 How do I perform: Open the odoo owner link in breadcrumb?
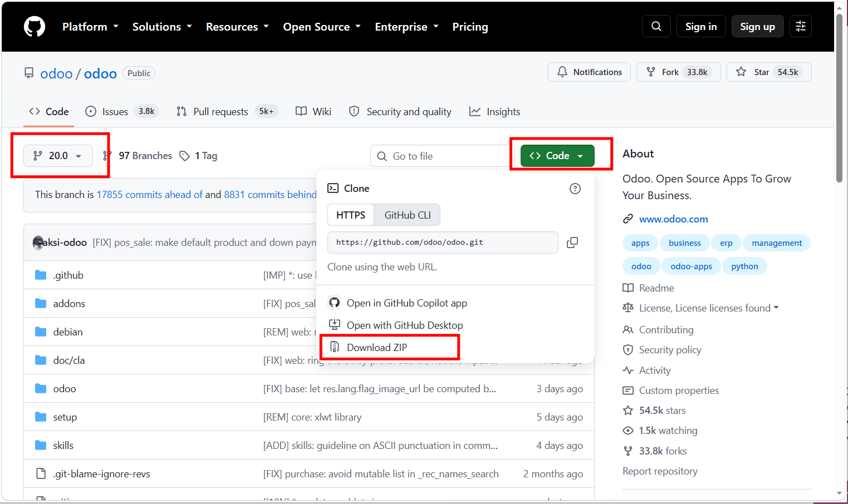point(56,73)
